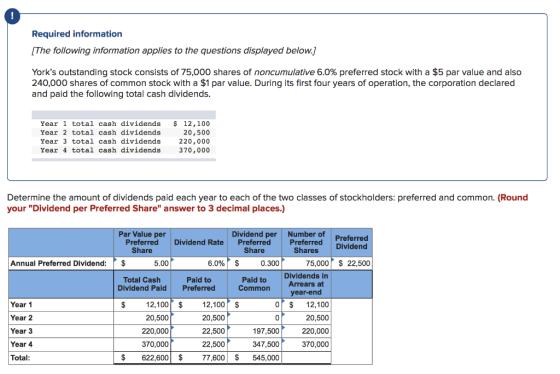Image resolution: width=560 pixels, height=374 pixels.
Task: Click the Paid to Common column header
Action: click(254, 284)
